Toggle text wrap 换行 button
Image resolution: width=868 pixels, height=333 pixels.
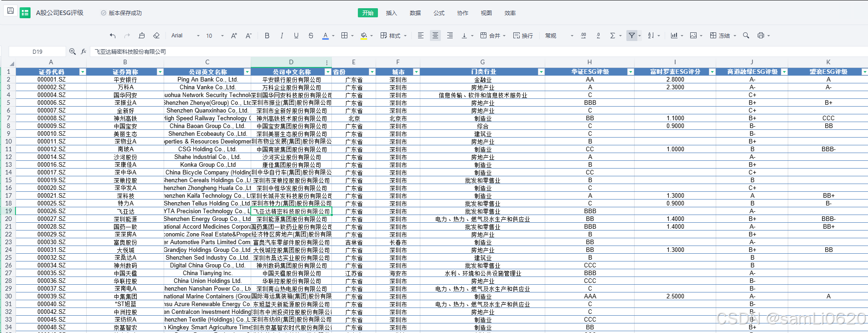point(523,36)
